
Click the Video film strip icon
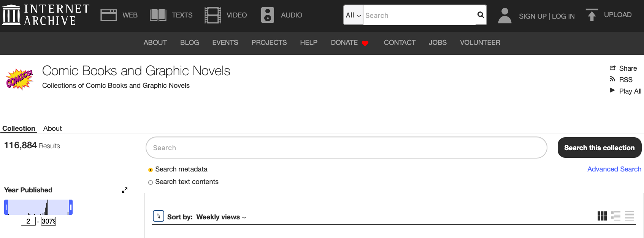(x=213, y=15)
